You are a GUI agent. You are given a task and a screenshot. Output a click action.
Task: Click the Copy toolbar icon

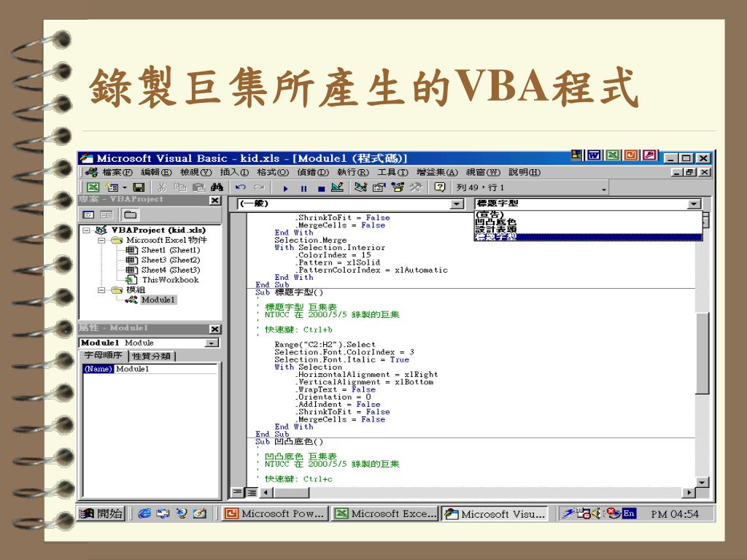[180, 187]
